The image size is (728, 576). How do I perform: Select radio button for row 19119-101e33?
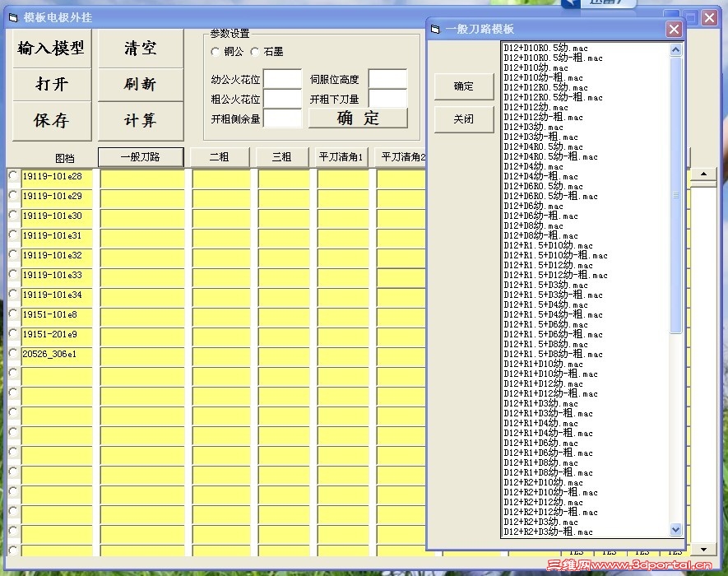click(x=13, y=274)
